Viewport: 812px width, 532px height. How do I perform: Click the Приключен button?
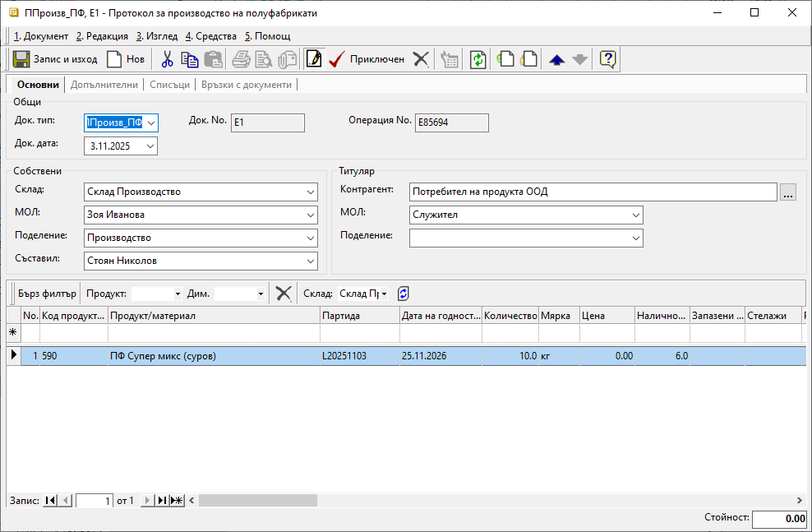(x=367, y=59)
